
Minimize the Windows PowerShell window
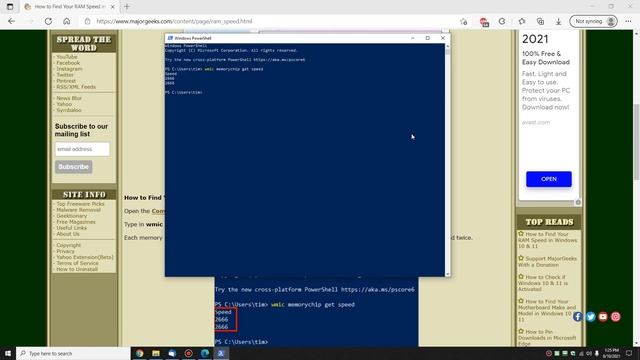413,38
